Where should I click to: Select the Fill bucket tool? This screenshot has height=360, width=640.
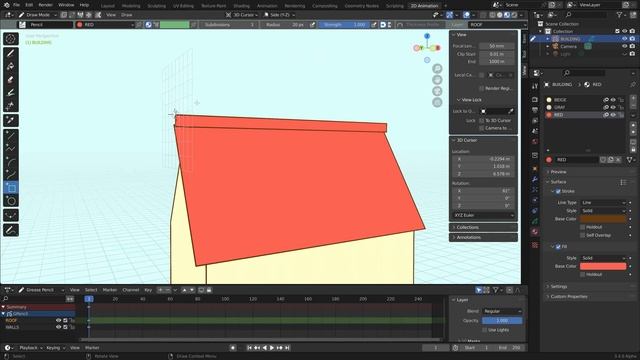(x=11, y=66)
